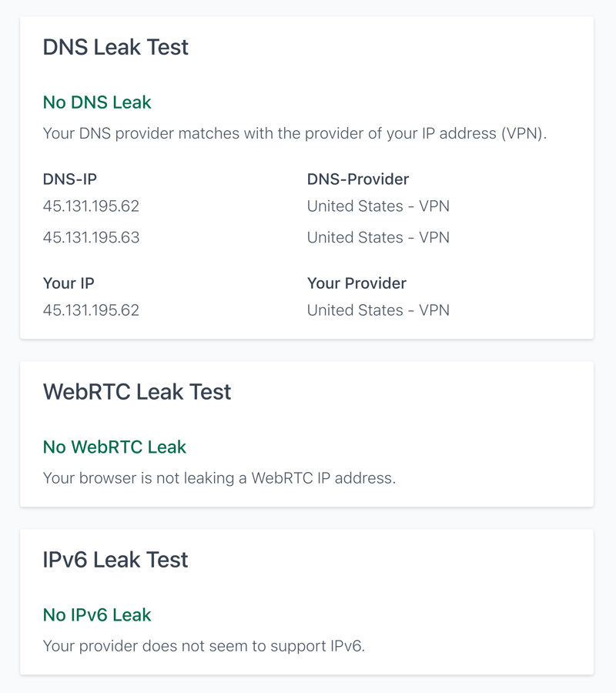Viewport: 616px width, 693px height.
Task: Select the No DNS Leak status text
Action: coord(97,102)
